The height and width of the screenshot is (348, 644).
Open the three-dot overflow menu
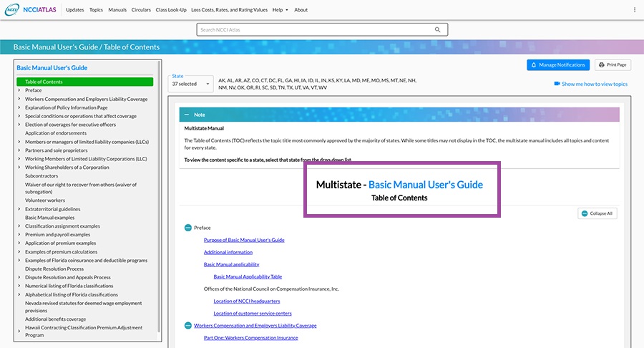click(x=635, y=10)
